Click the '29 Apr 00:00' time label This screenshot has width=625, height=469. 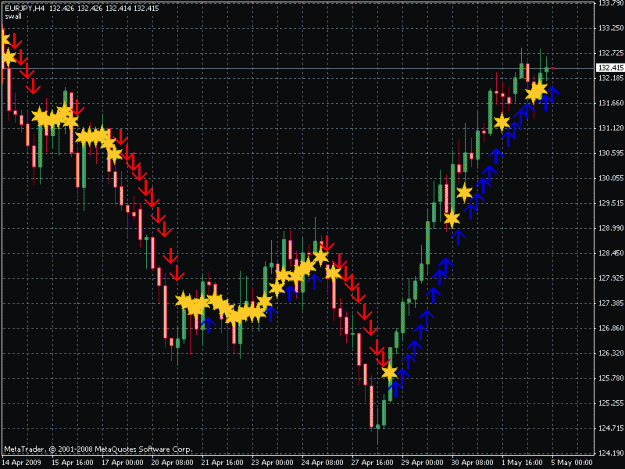[422, 463]
